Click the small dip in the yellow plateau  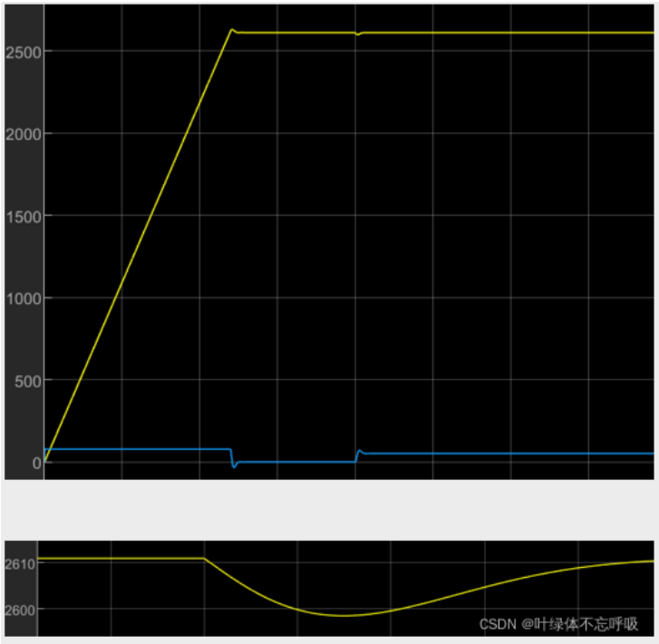pos(357,34)
